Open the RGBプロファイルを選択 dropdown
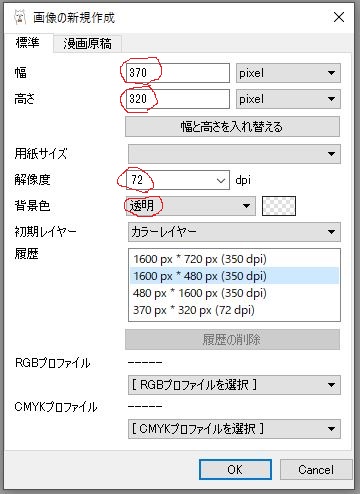Viewport: 360px width, 494px height. (x=234, y=385)
